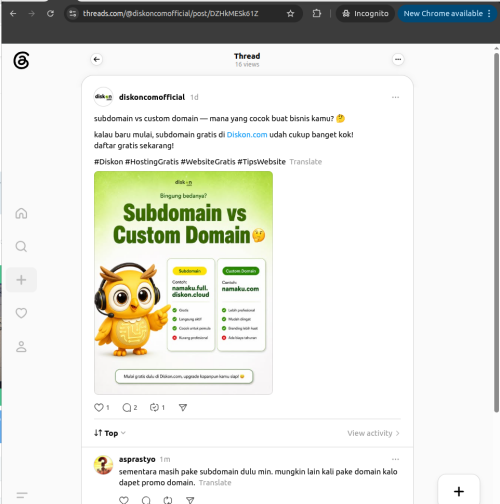Viewport: 500px width, 504px height.
Task: Open more options on asprastyo reply
Action: click(395, 459)
